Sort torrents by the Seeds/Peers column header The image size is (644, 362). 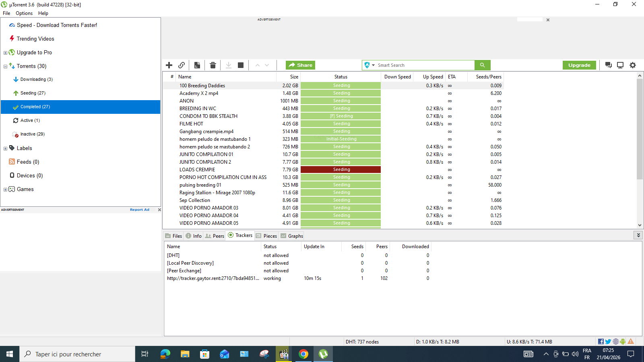click(x=485, y=77)
